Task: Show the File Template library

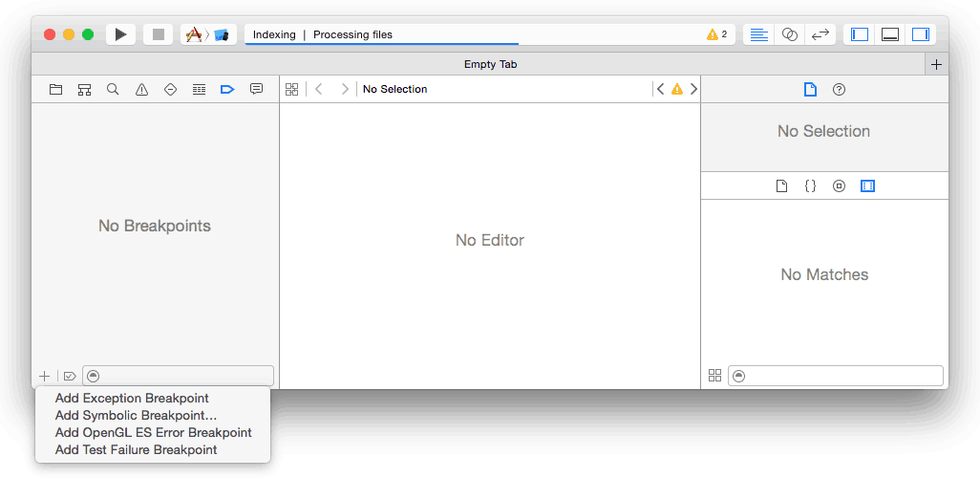Action: [x=781, y=185]
